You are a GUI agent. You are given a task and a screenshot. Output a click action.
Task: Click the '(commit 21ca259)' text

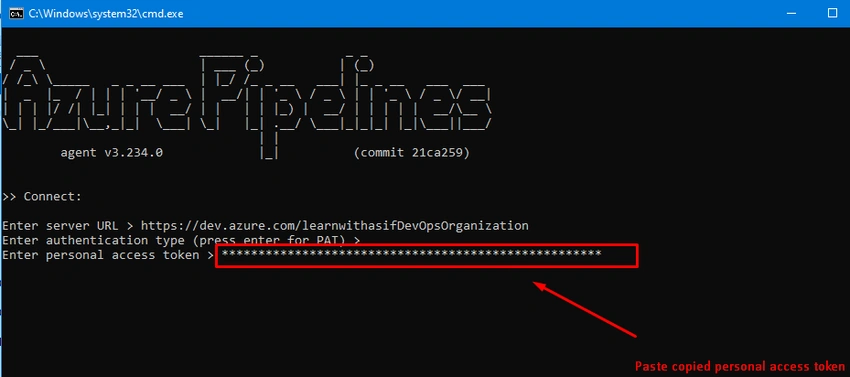pyautogui.click(x=411, y=153)
